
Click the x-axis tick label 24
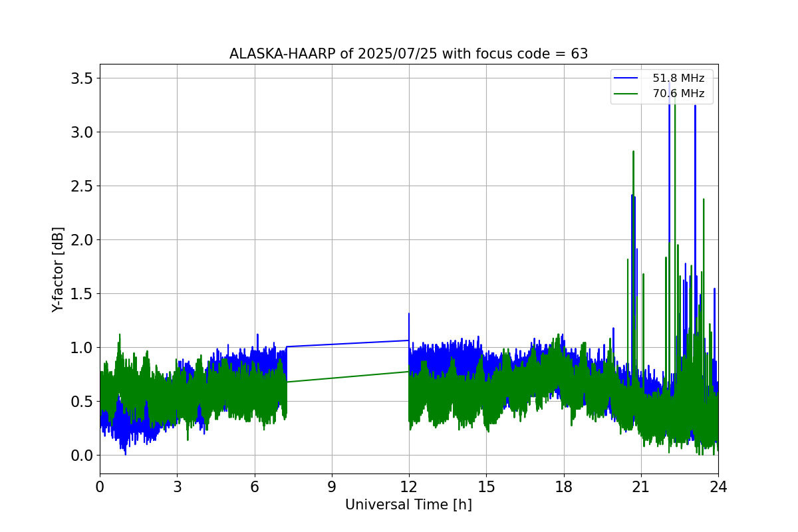718,486
